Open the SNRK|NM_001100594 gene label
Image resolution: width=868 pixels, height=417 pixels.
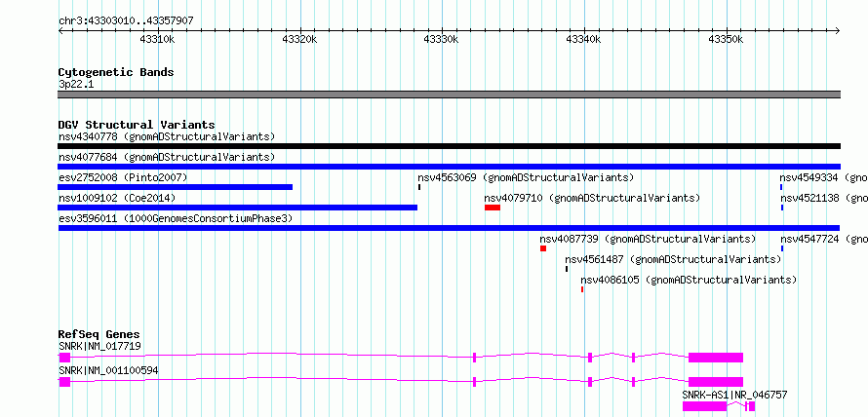(x=108, y=370)
